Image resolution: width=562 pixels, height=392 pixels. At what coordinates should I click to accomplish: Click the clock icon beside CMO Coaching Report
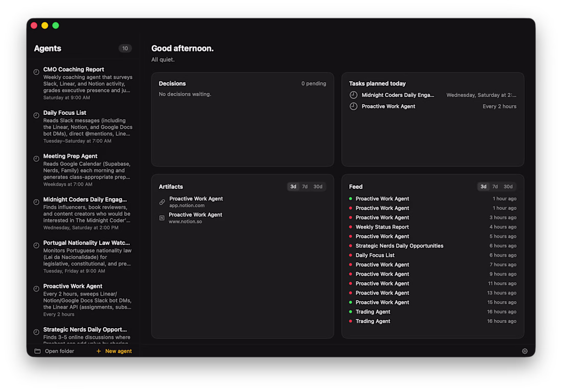[x=36, y=72]
